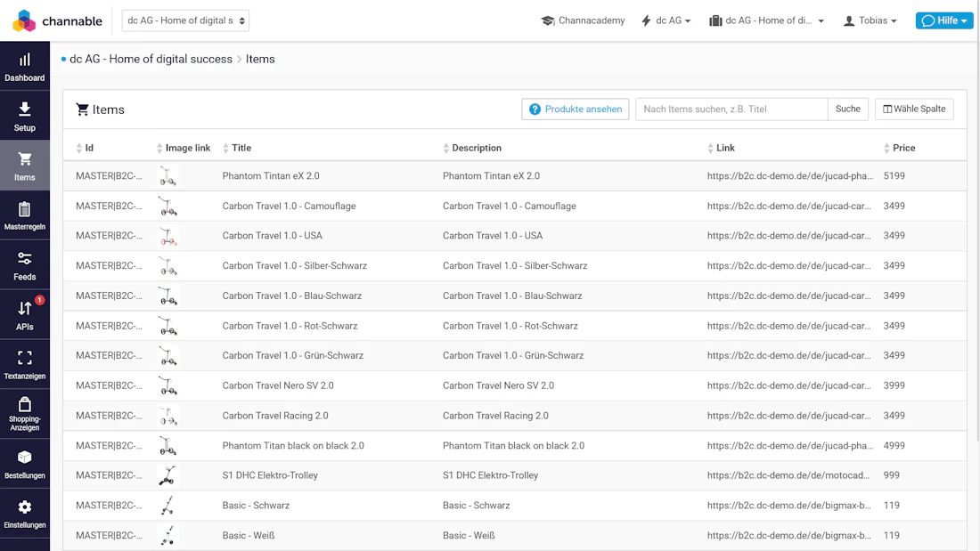Click the question mark icon in Produkte ansehen
The width and height of the screenshot is (980, 551).
point(535,109)
